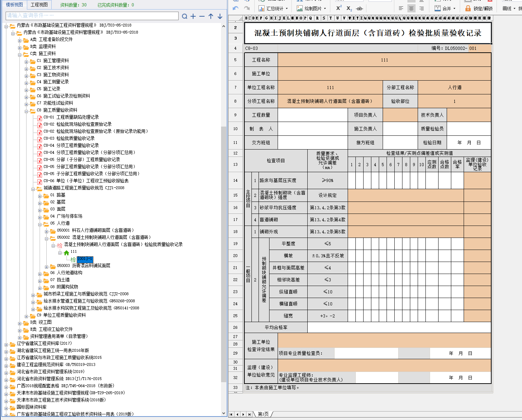Click the undo arrow icon
522x420 pixels.
click(236, 8)
